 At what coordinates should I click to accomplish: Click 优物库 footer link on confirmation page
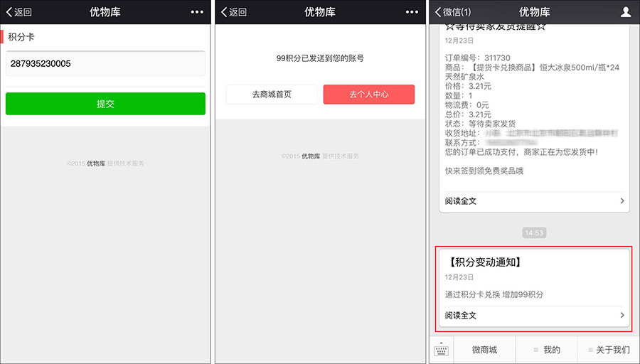click(310, 156)
